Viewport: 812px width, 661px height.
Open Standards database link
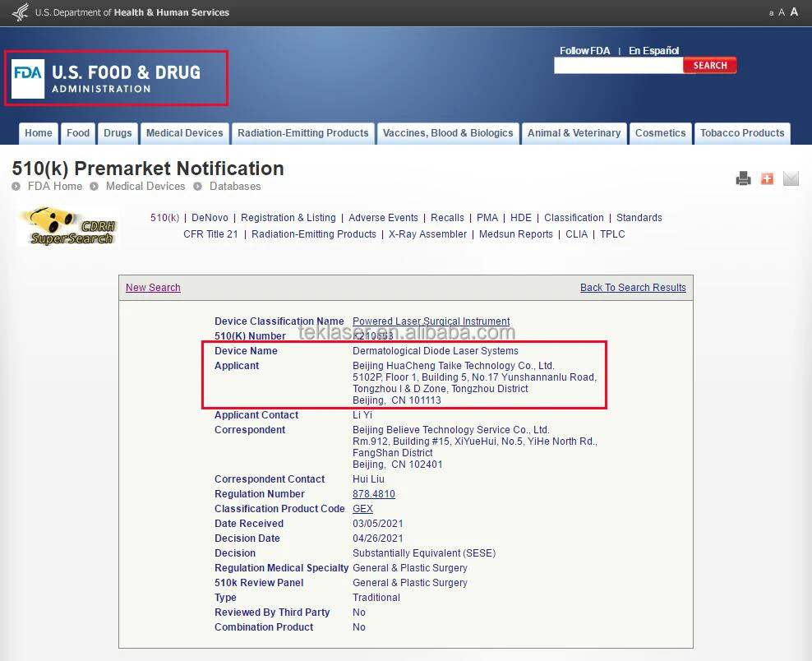[639, 218]
